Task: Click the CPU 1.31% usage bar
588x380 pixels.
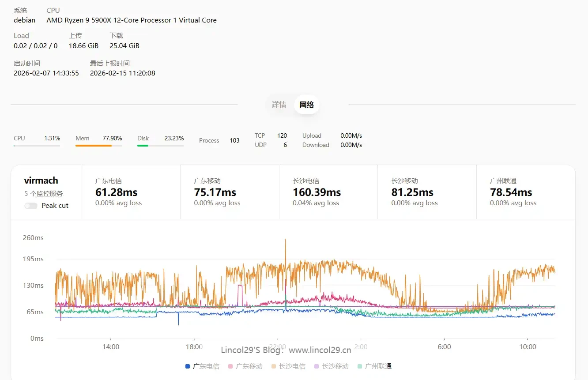Action: click(37, 145)
